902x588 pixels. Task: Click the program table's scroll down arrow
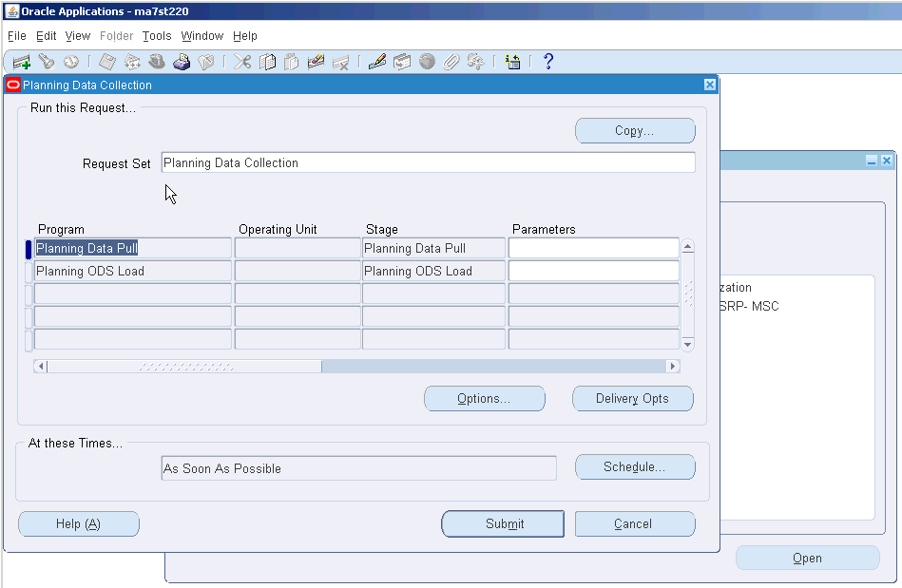coord(687,344)
